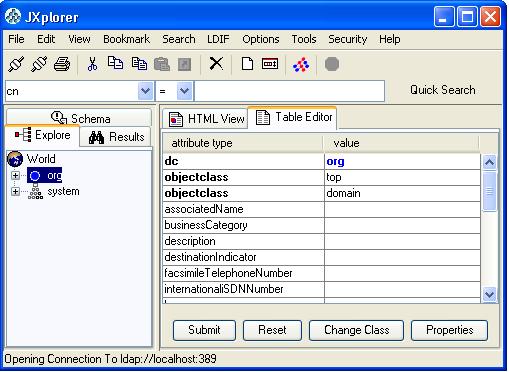The width and height of the screenshot is (509, 372).
Task: Click the 'attribute type' column header
Action: (x=243, y=143)
